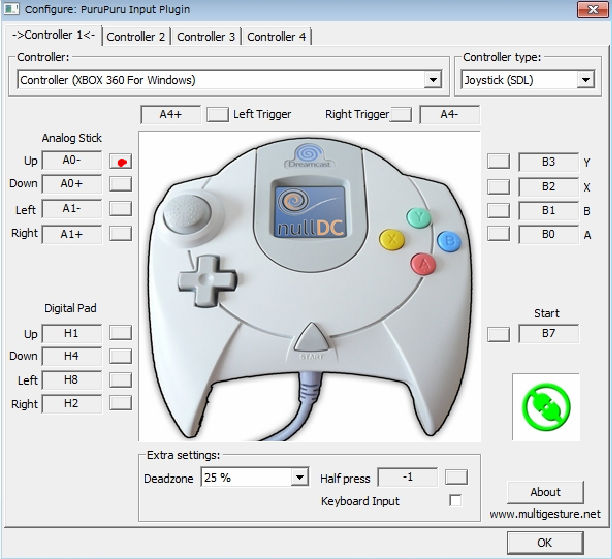
Task: Click the B2 field for X button
Action: pos(548,187)
